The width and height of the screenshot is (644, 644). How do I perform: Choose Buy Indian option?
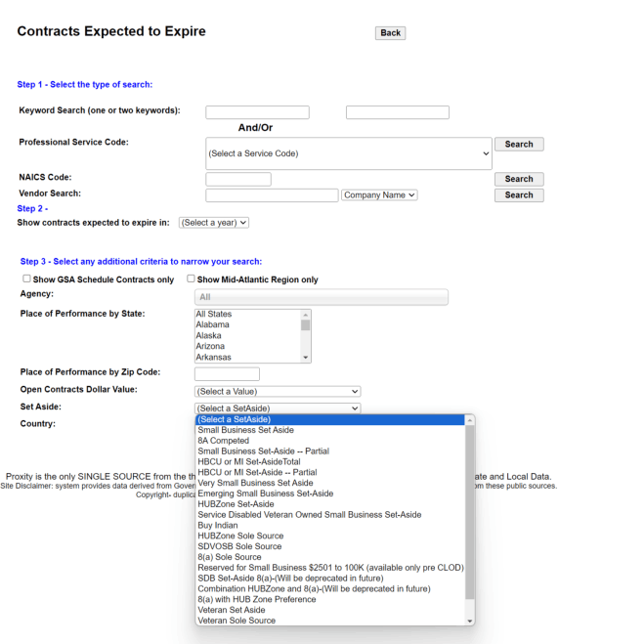330,526
